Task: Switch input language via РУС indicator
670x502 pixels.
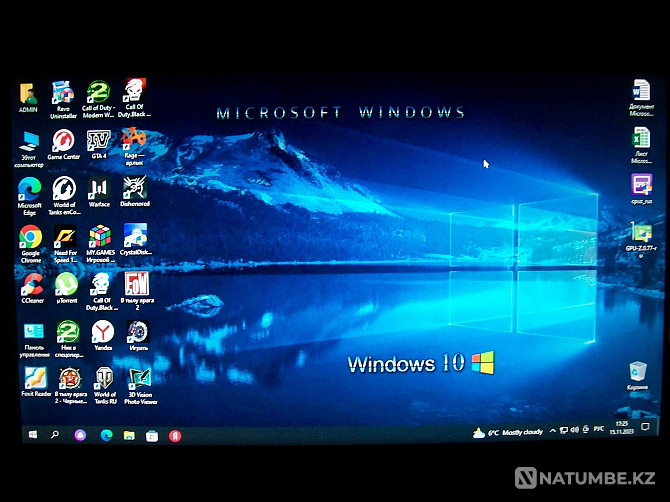Action: (x=599, y=429)
